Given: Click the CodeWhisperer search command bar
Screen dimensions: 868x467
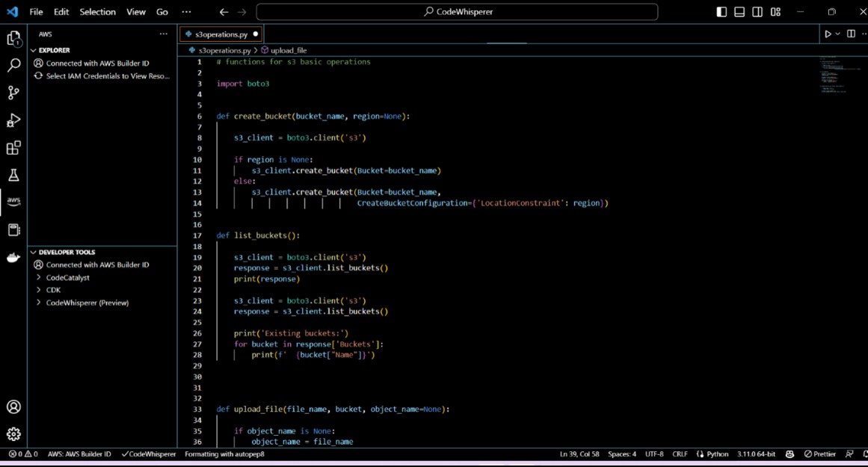Looking at the screenshot, I should (457, 12).
